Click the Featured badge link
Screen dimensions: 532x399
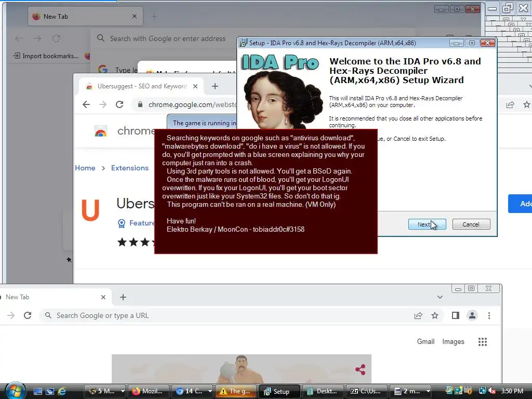[136, 223]
